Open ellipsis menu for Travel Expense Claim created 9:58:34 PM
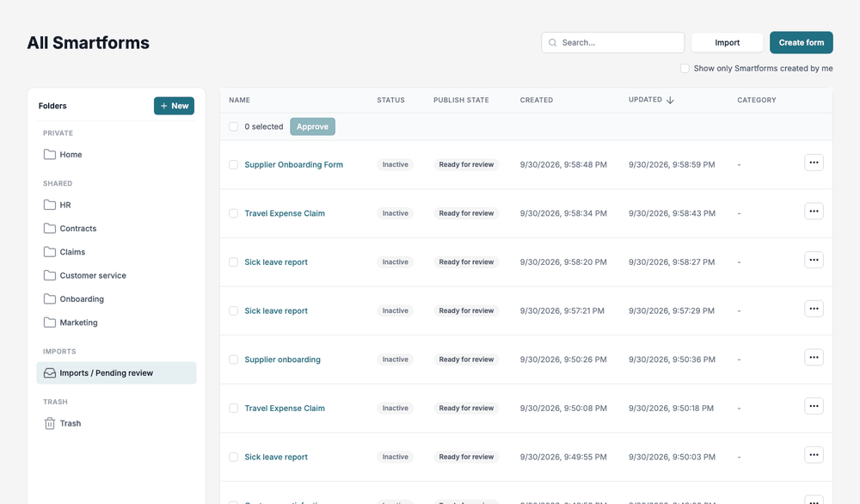Image resolution: width=860 pixels, height=504 pixels. click(x=814, y=211)
